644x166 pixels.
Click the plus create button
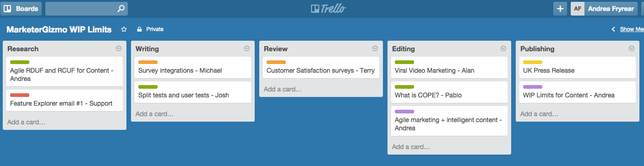pos(560,8)
